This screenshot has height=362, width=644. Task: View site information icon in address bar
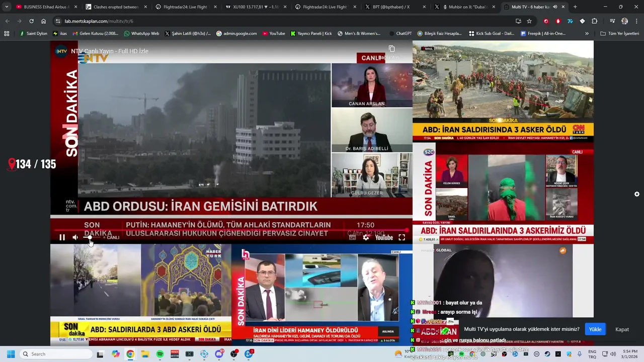coord(58,21)
